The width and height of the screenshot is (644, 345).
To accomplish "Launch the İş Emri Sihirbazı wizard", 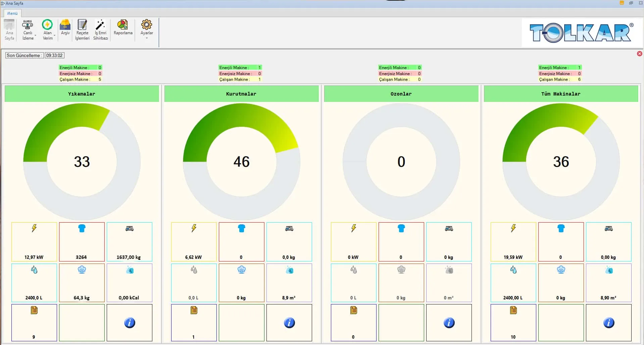I will 100,25.
